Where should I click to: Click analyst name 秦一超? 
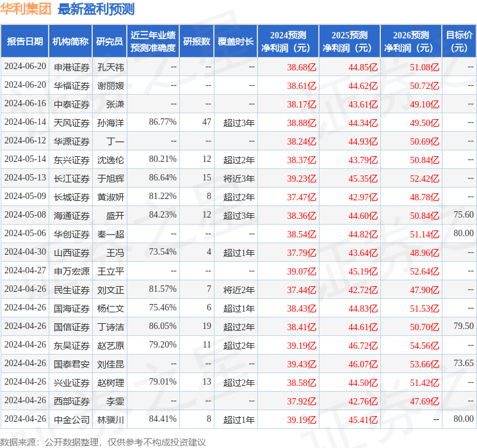click(x=111, y=234)
